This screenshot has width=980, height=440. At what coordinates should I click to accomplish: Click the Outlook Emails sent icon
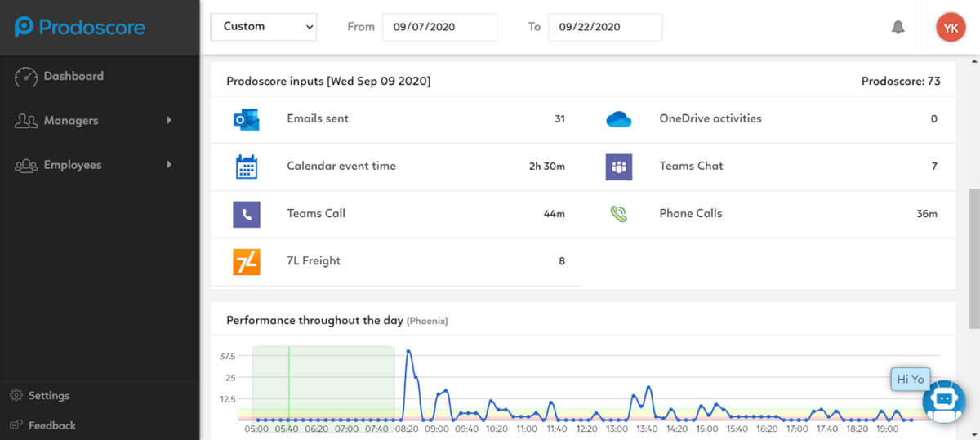[246, 119]
